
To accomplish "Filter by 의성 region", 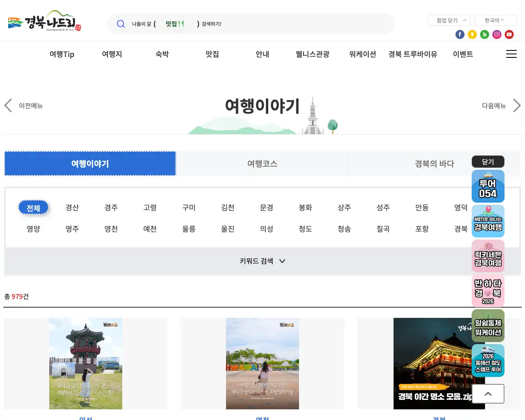I will [267, 229].
